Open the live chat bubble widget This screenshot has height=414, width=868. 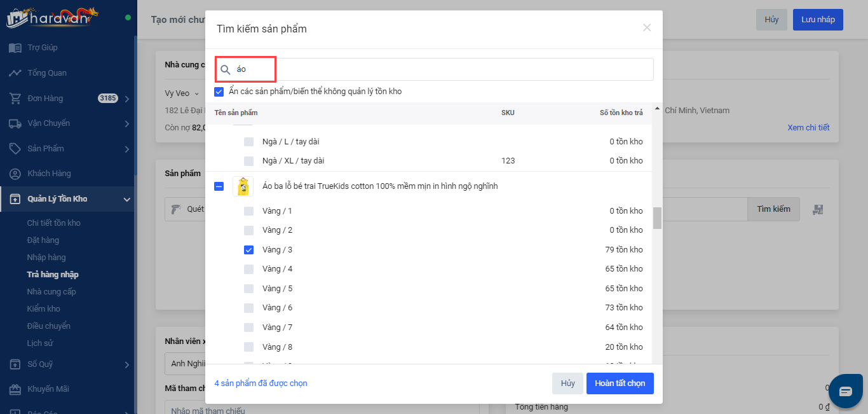coord(845,391)
